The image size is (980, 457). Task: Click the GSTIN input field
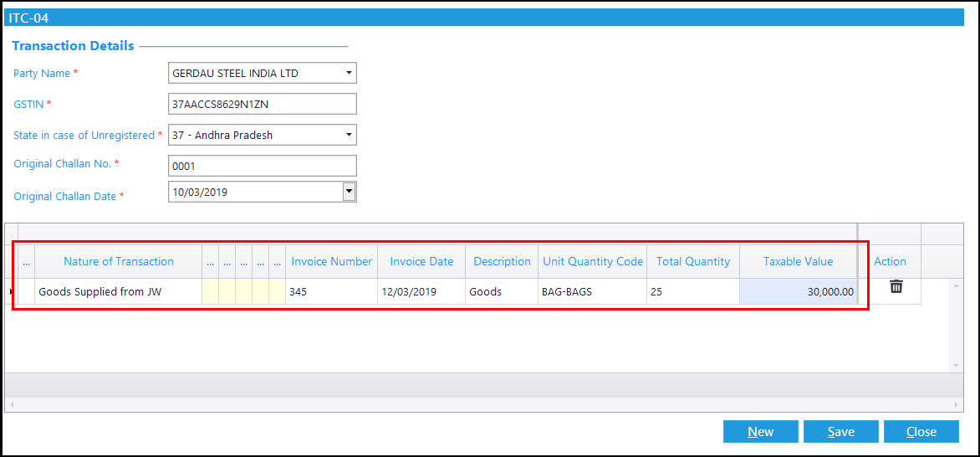click(262, 104)
